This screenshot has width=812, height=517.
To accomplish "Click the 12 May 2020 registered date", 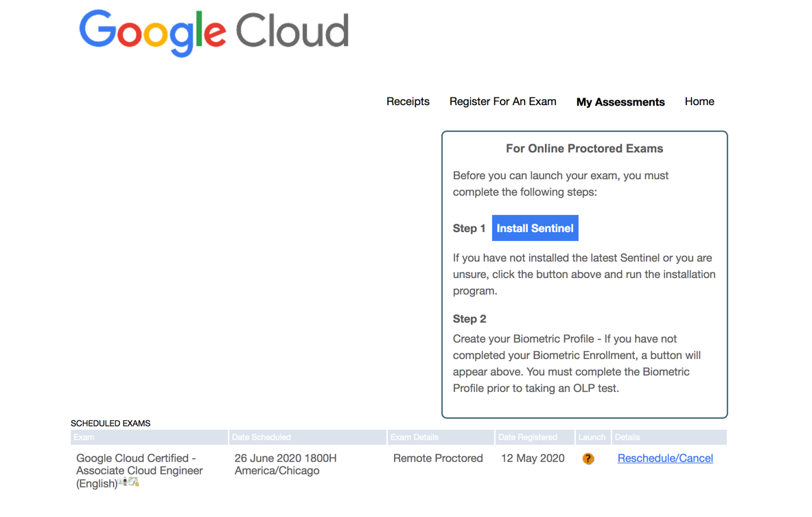I will coord(533,458).
